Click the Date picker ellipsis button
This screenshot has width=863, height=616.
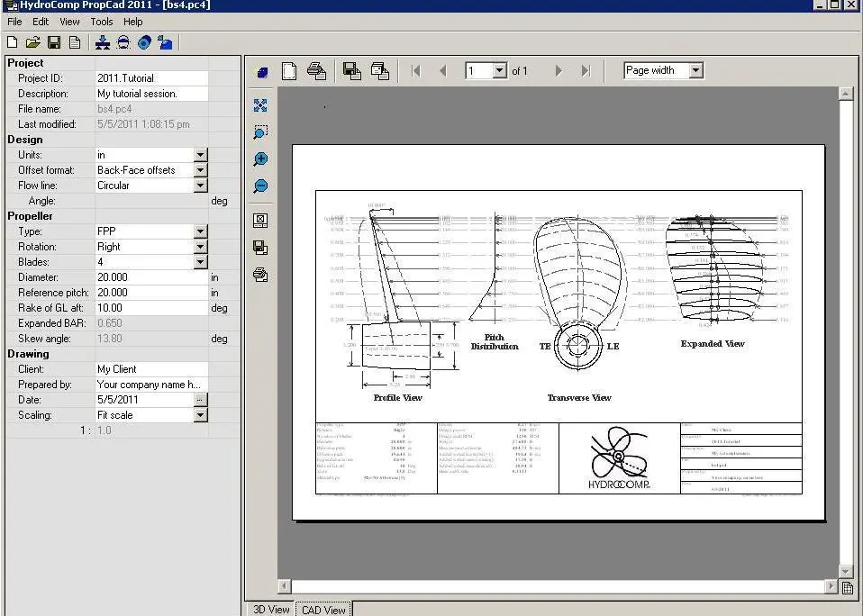pyautogui.click(x=200, y=400)
